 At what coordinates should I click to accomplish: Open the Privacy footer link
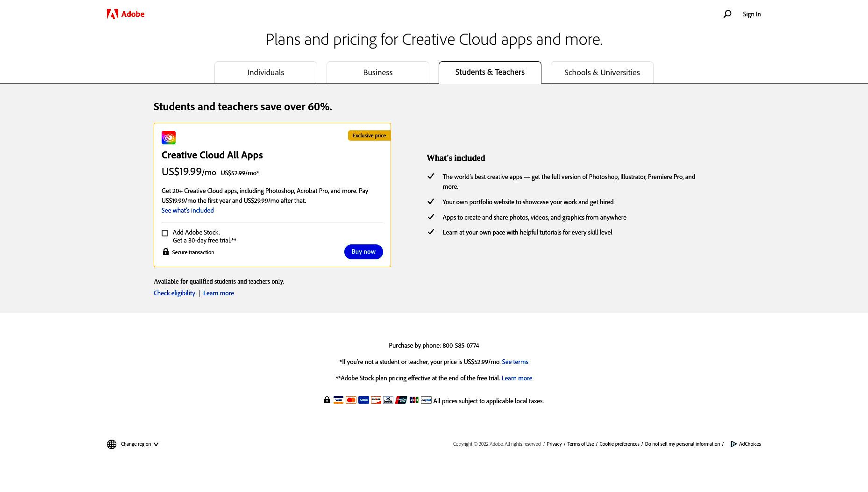click(554, 444)
